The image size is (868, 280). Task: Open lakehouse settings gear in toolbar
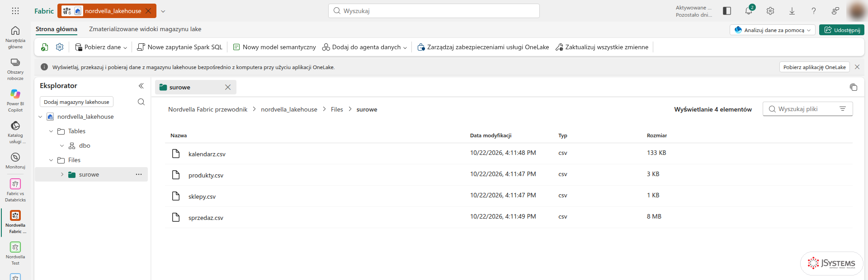60,47
